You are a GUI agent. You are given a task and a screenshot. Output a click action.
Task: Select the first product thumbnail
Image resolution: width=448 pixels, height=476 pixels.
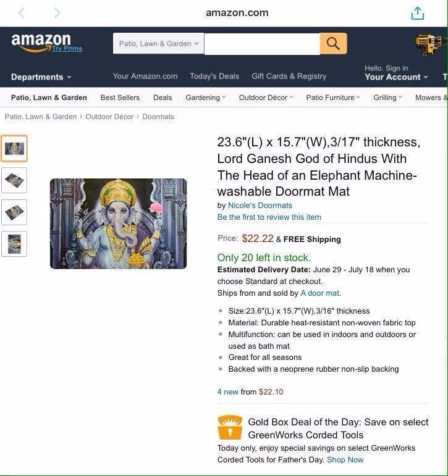tap(14, 148)
